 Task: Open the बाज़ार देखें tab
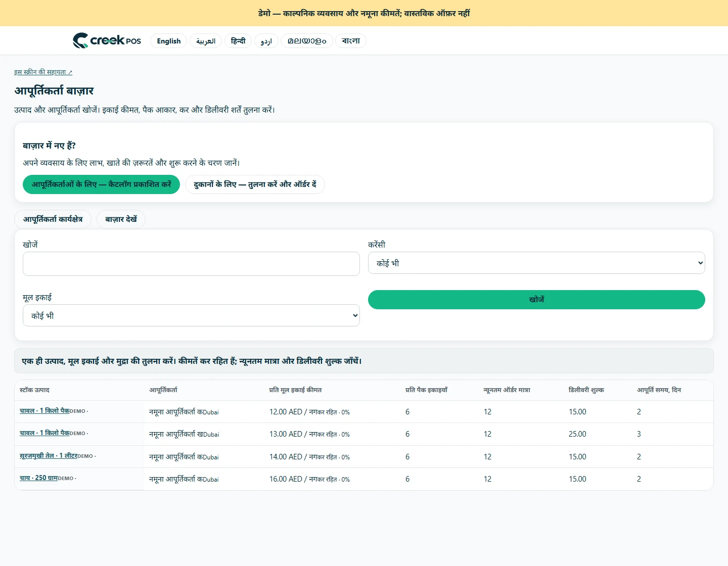tap(121, 219)
